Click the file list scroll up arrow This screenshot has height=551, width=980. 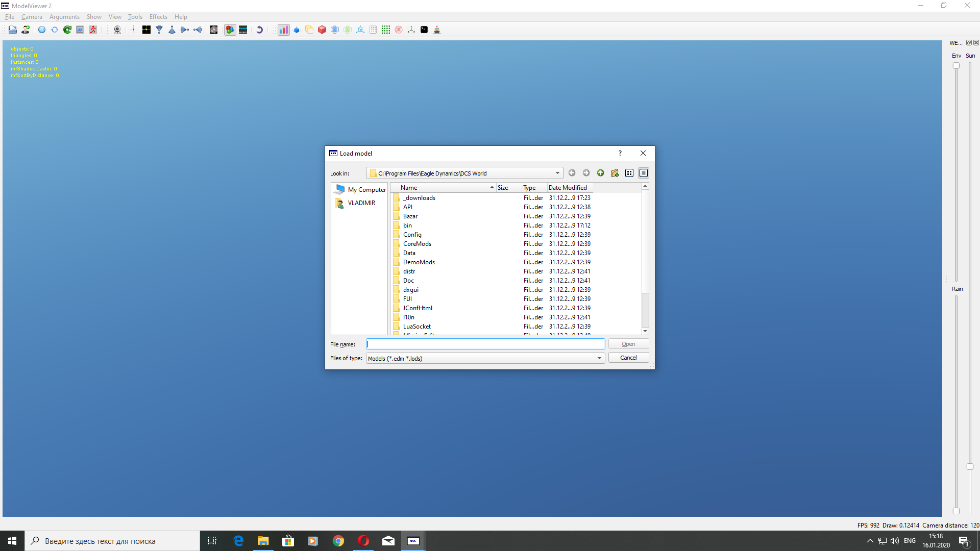click(645, 187)
